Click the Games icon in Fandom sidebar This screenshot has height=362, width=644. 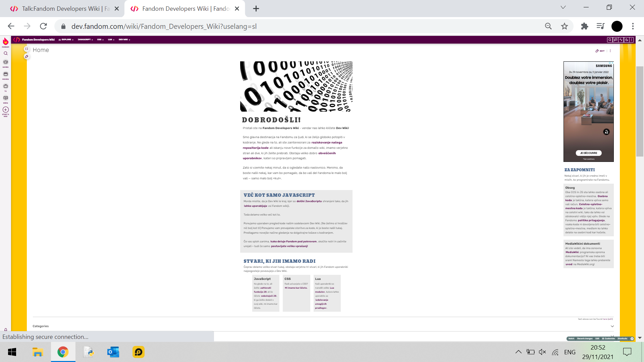click(6, 62)
